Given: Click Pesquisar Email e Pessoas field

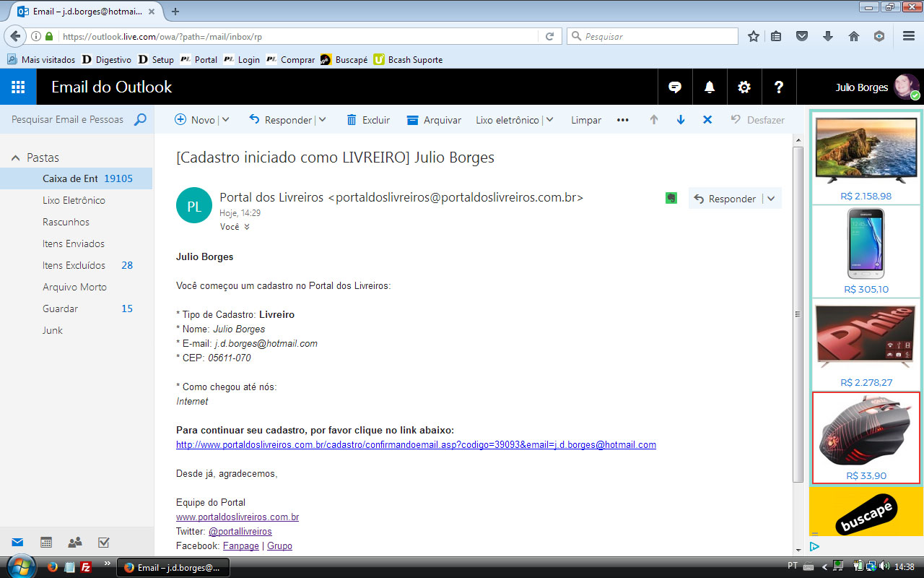Looking at the screenshot, I should pos(67,120).
